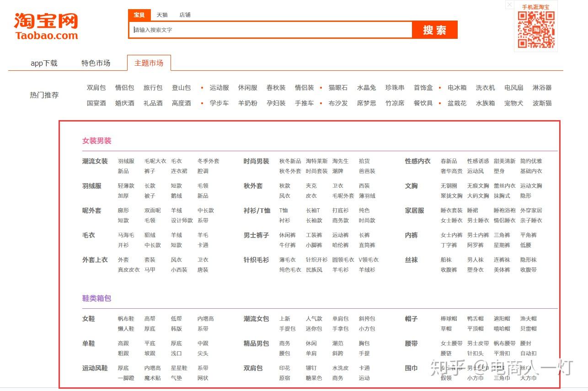Open the 布沙发 hot recommendation
Image resolution: width=588 pixels, height=391 pixels.
pyautogui.click(x=338, y=103)
